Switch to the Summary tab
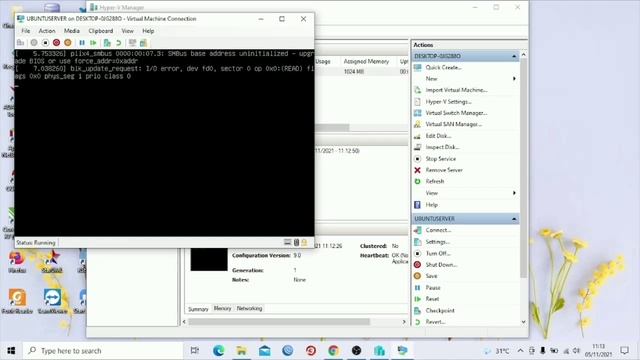Image resolution: width=640 pixels, height=360 pixels. coord(198,309)
